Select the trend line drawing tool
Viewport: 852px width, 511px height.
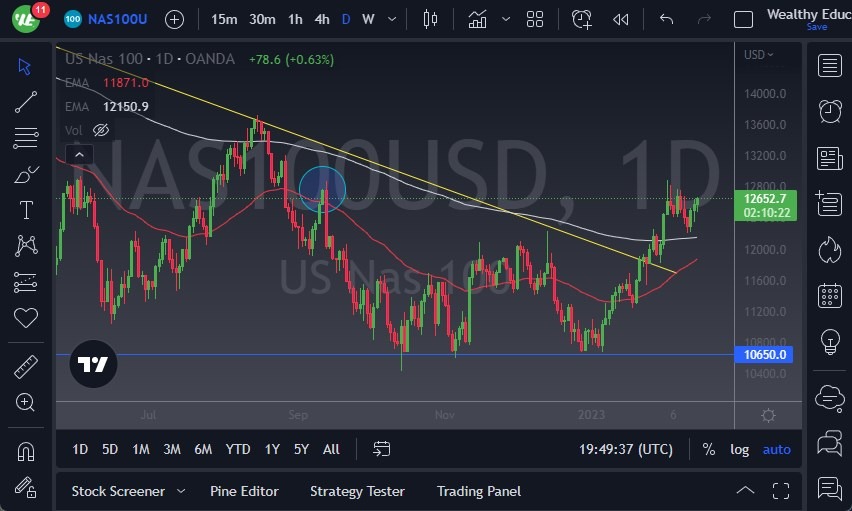click(26, 102)
